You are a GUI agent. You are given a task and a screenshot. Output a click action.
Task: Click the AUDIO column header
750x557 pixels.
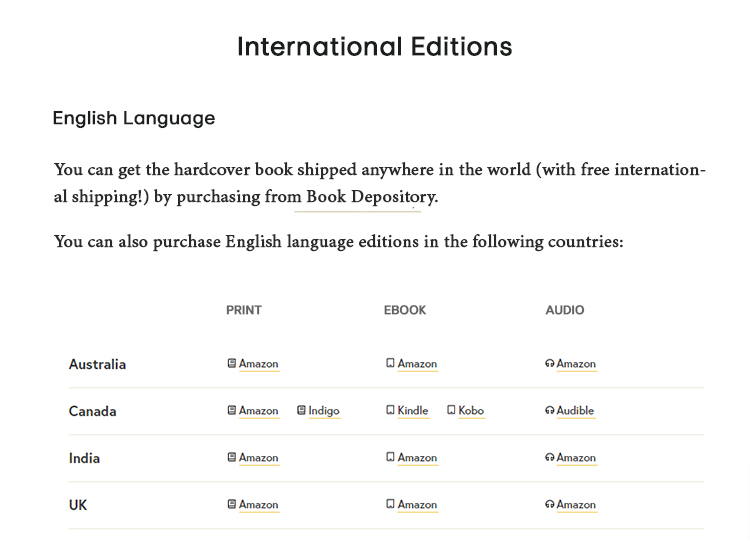pos(565,310)
